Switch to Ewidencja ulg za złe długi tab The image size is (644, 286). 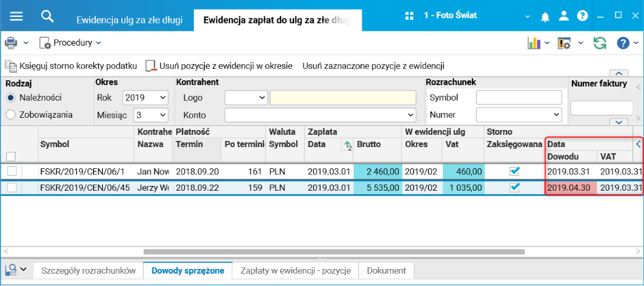[129, 20]
